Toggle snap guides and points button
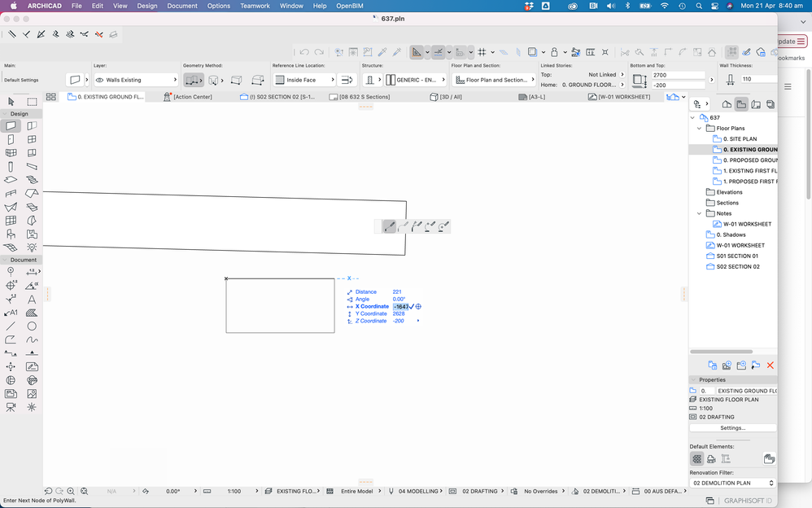This screenshot has width=812, height=508. pos(438,52)
